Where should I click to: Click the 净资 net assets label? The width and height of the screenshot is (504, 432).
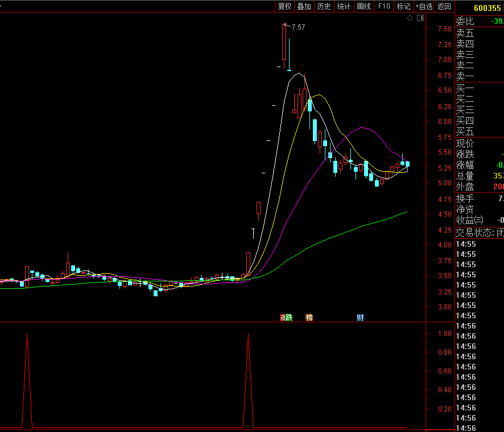point(465,210)
